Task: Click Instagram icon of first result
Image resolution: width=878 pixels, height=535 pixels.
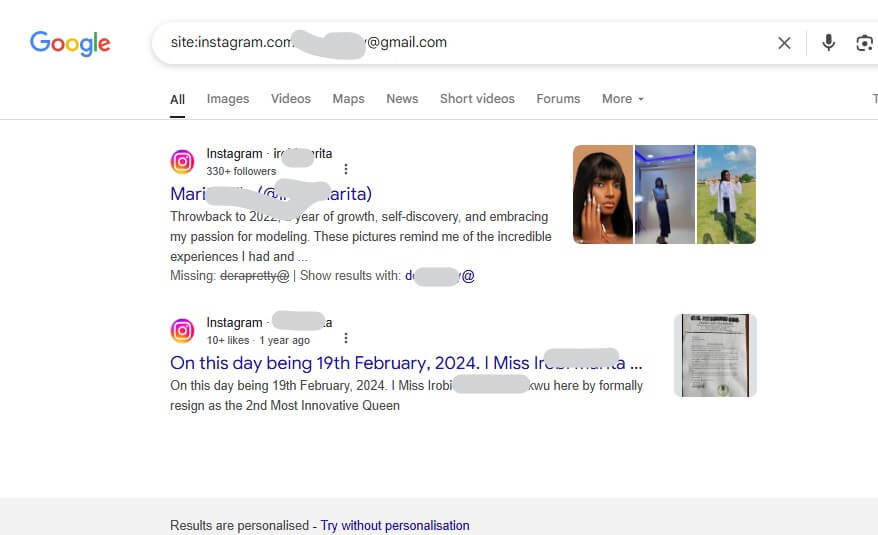Action: coord(182,162)
